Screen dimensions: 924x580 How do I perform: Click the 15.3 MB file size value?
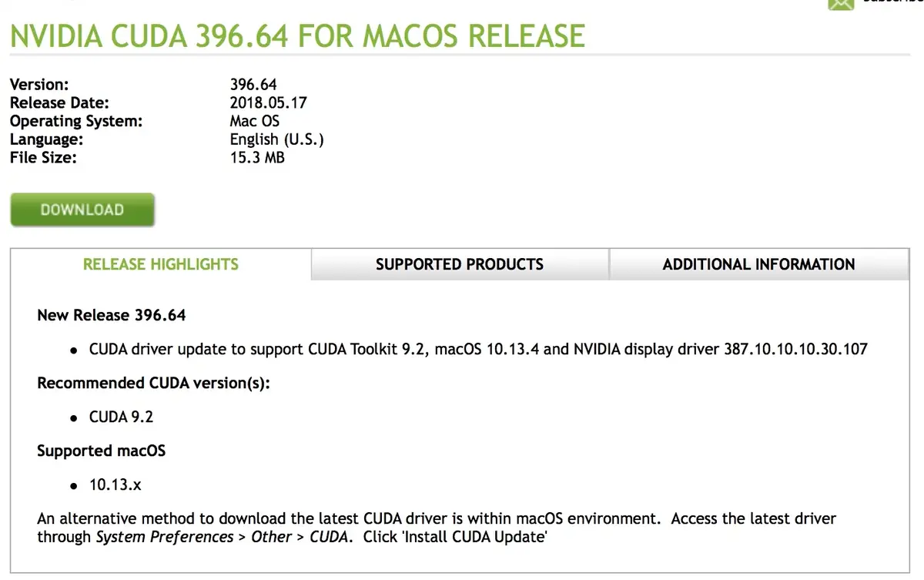(x=257, y=158)
